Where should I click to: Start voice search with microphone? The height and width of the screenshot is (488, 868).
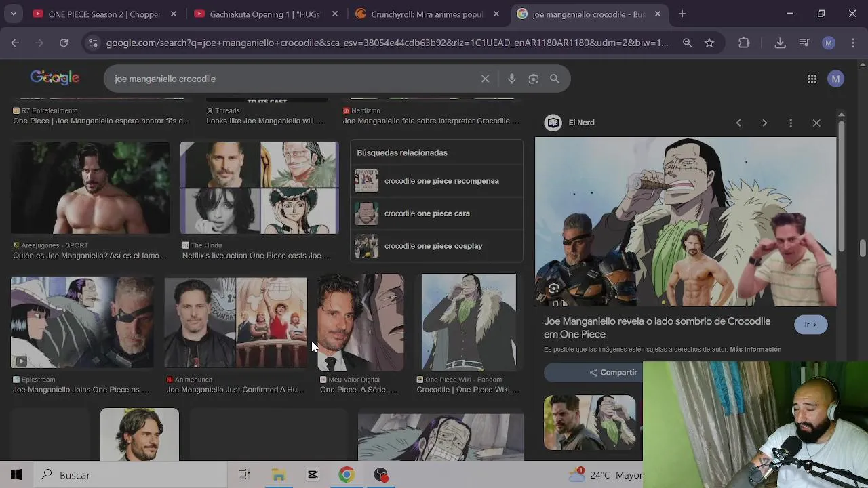pyautogui.click(x=512, y=79)
